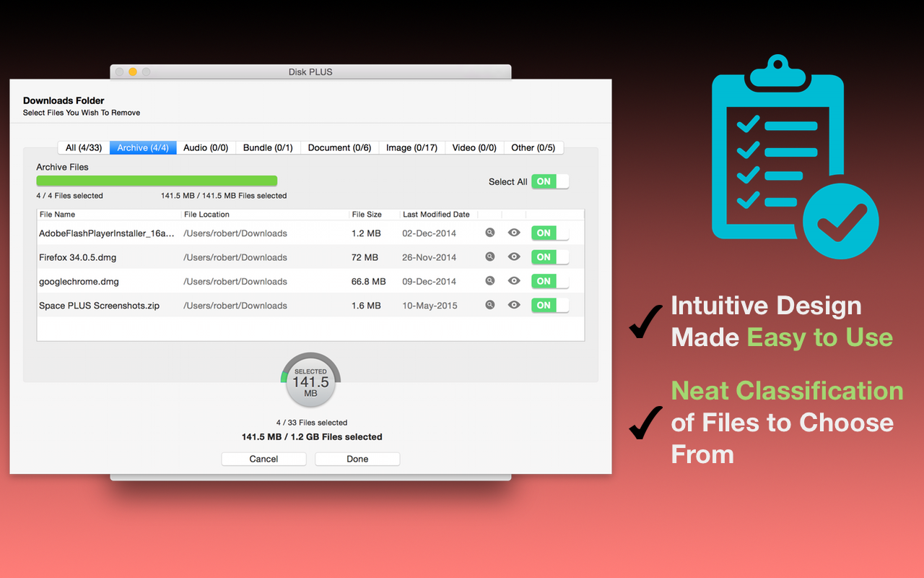
Task: Click the 1.6 MB file size cell
Action: 366,306
